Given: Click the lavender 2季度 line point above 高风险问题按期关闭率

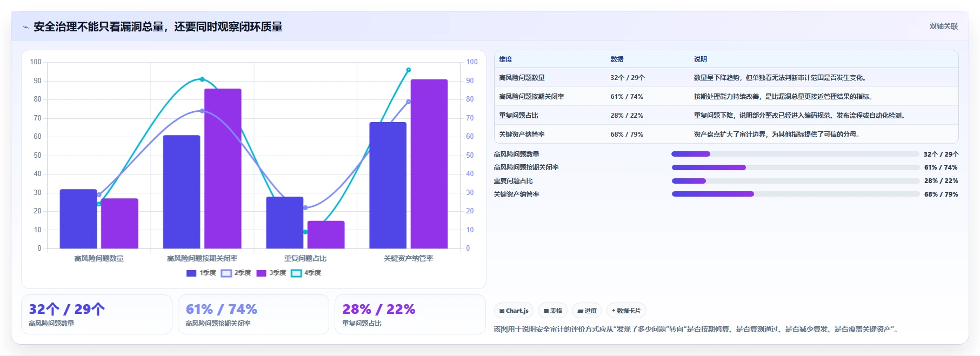Looking at the screenshot, I should [x=202, y=111].
